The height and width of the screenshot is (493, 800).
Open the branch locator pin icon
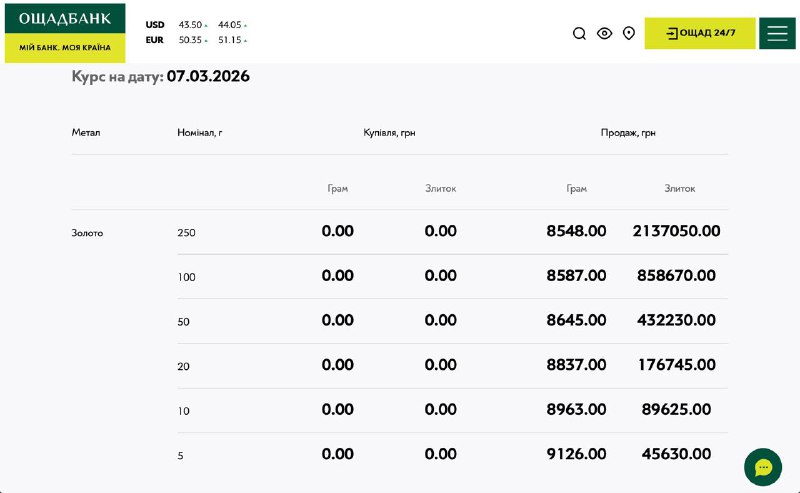pyautogui.click(x=629, y=33)
